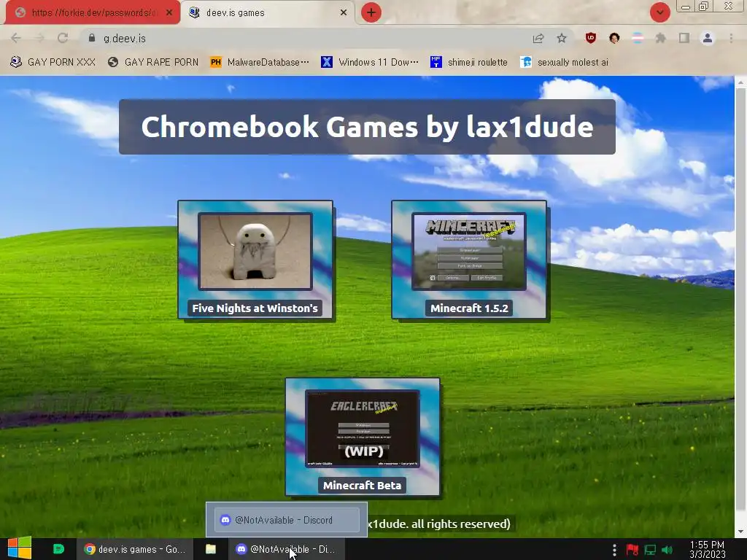Open Five Nights at Winston's game card
This screenshot has width=747, height=560.
pyautogui.click(x=255, y=260)
